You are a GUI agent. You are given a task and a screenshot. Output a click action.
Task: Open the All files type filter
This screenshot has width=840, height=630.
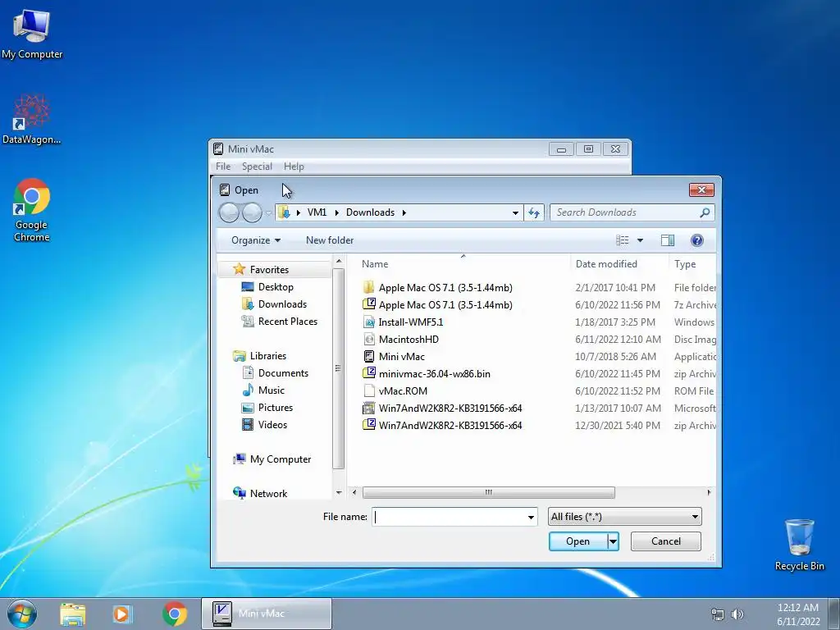624,517
